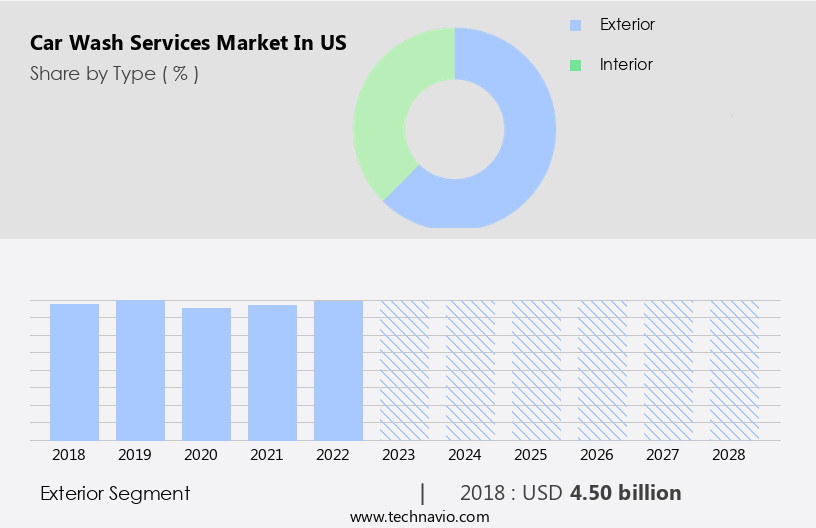
Task: Select the Exterior legend label
Action: click(x=627, y=24)
